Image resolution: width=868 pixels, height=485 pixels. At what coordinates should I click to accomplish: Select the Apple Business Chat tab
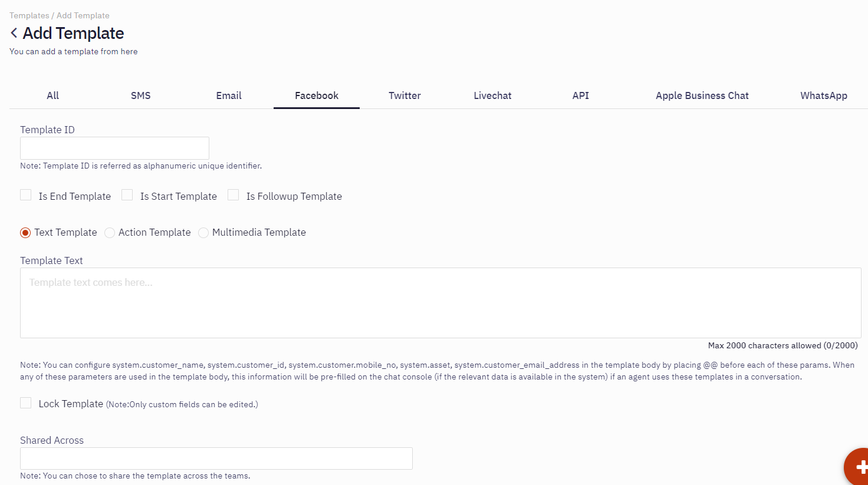coord(702,95)
